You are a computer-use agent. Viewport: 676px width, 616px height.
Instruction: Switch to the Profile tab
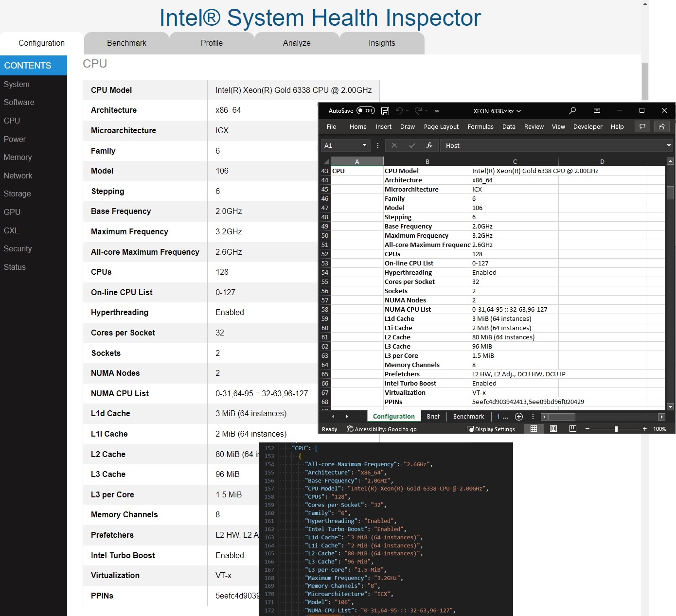212,43
